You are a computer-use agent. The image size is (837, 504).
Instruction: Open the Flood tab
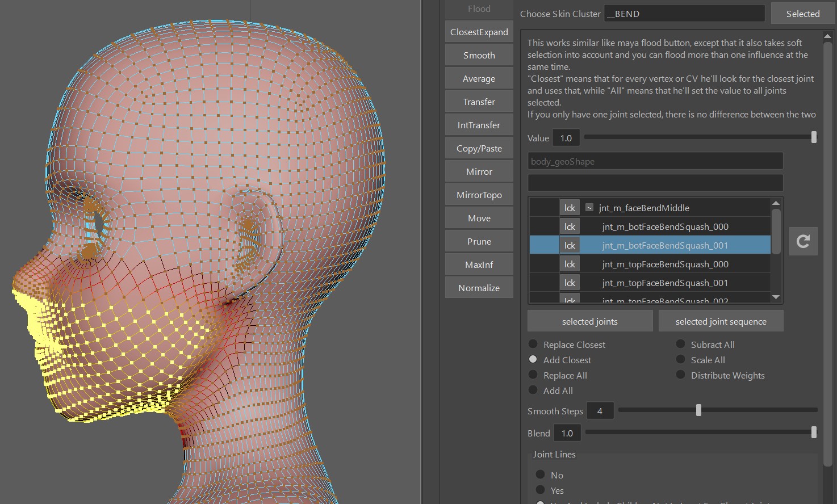(479, 9)
